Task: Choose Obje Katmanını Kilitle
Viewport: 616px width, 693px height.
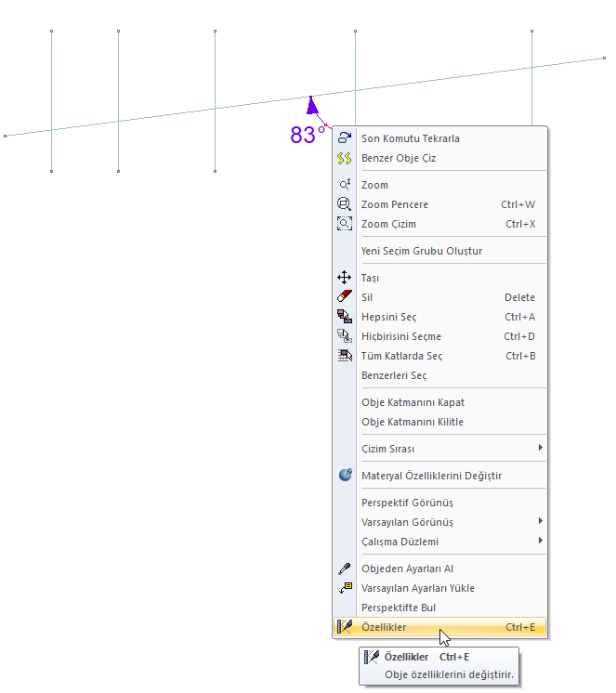Action: (439, 422)
